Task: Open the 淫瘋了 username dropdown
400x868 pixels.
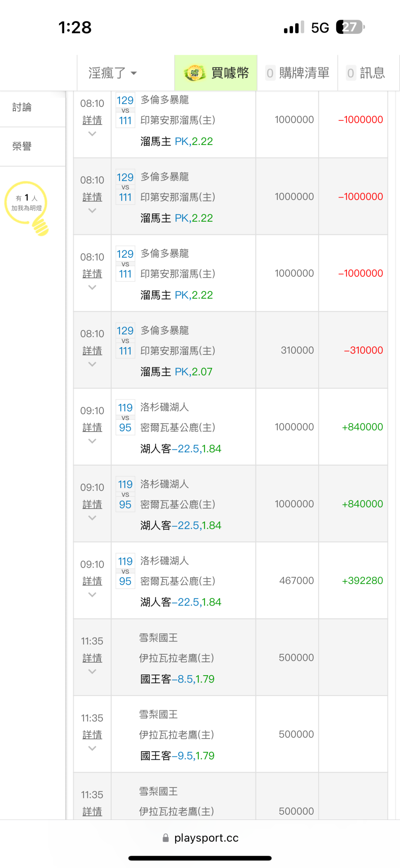Action: tap(113, 73)
